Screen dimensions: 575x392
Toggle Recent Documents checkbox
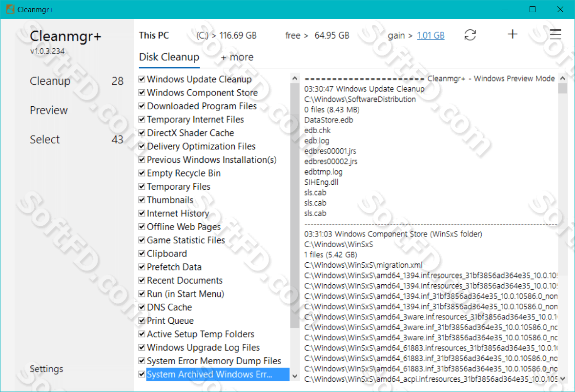[142, 280]
